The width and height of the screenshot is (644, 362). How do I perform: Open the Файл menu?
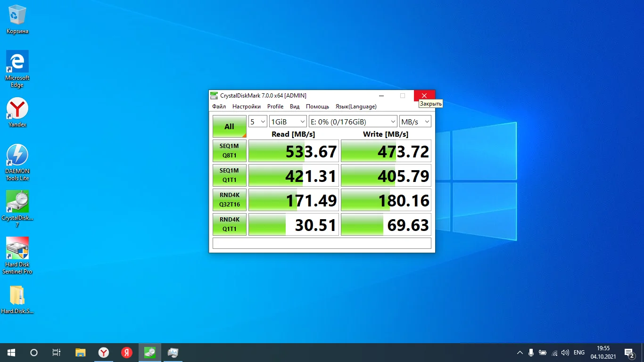click(219, 107)
